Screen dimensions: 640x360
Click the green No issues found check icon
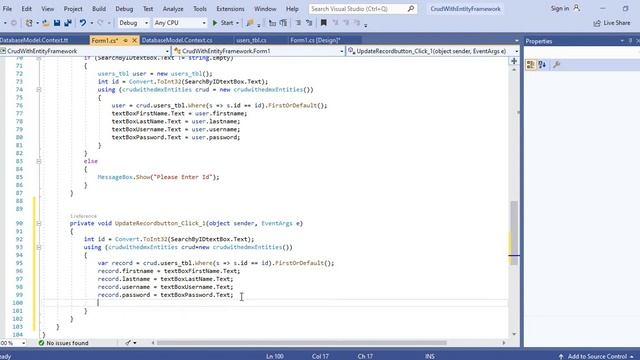(x=41, y=343)
